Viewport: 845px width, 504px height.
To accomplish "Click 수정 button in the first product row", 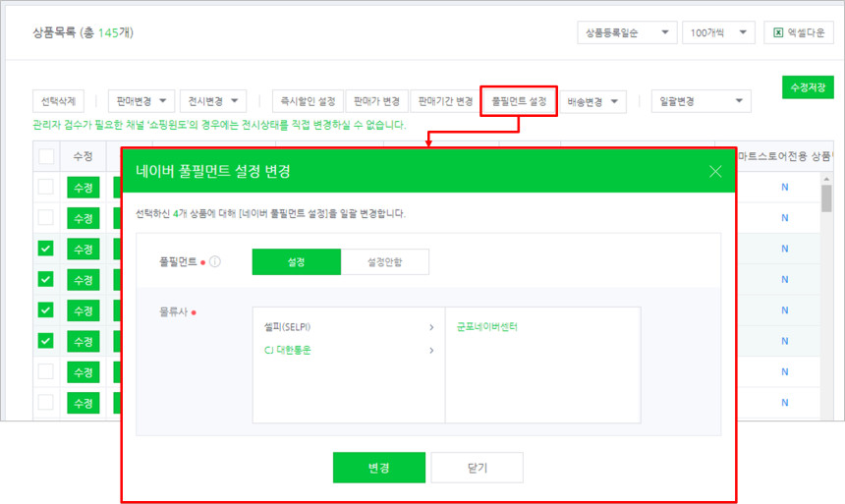I will pos(83,188).
